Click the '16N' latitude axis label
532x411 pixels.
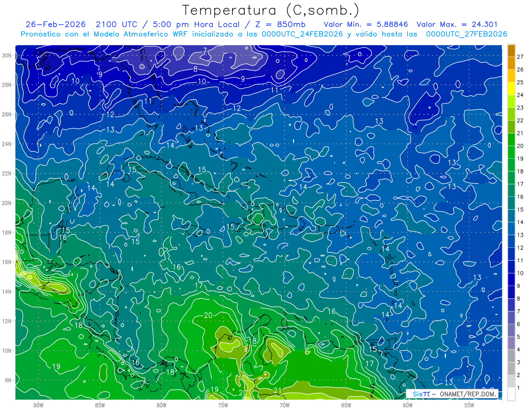pos(7,262)
